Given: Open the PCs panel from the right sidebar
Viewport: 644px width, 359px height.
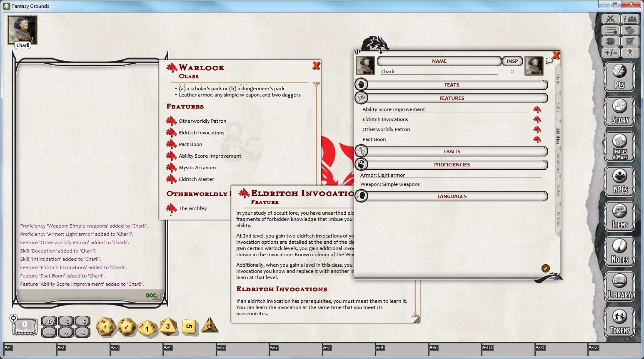Looking at the screenshot, I should [x=620, y=77].
